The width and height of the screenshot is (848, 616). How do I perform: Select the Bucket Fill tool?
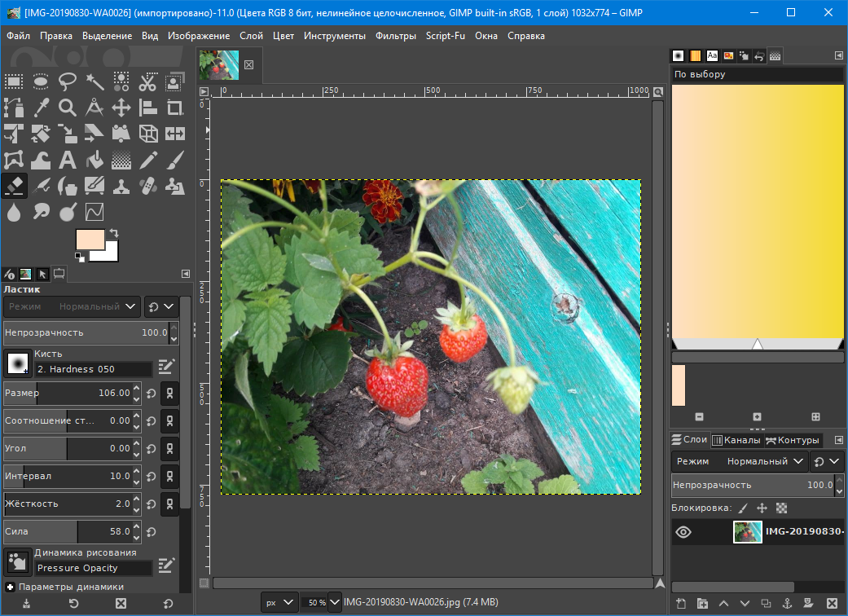[94, 160]
